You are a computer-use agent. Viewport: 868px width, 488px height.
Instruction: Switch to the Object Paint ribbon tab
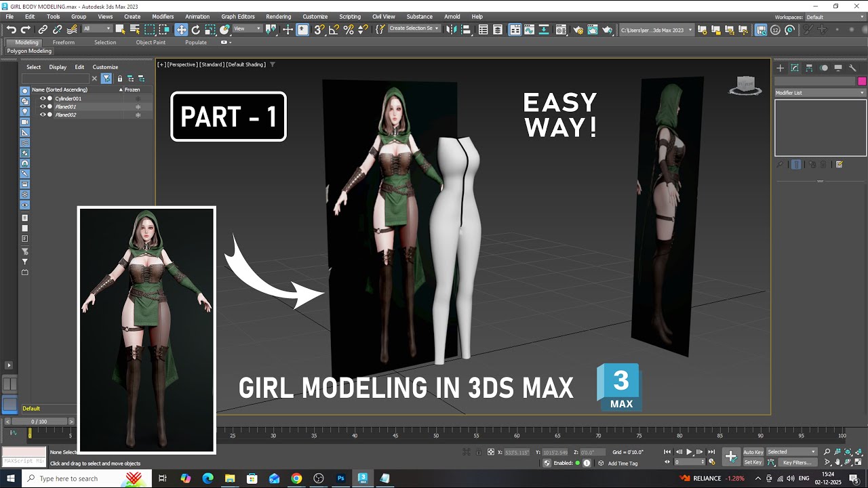point(151,42)
